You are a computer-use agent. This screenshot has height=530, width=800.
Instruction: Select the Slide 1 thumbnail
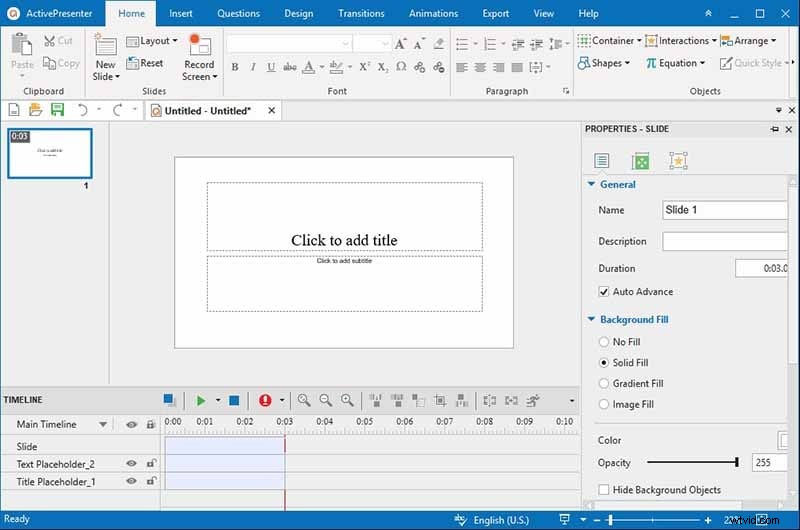pos(50,153)
